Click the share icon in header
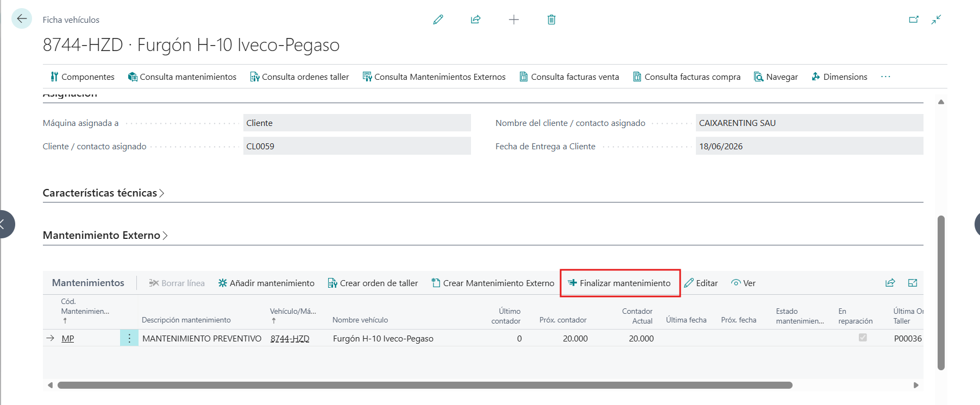The width and height of the screenshot is (980, 405). [x=476, y=20]
